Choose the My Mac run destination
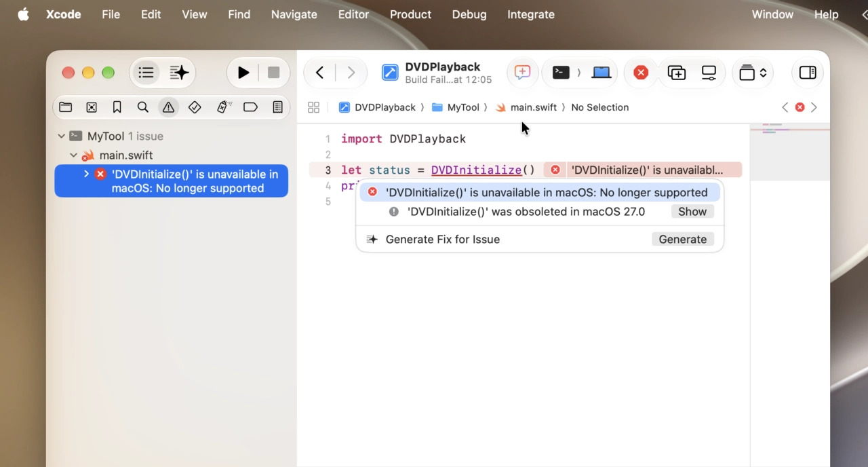868x467 pixels. click(x=601, y=73)
